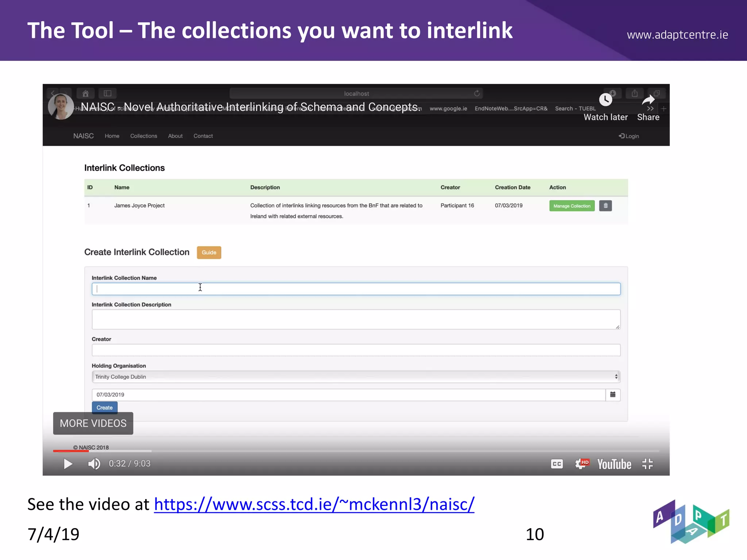The image size is (747, 560).
Task: Click the Watch later clock icon
Action: [605, 100]
